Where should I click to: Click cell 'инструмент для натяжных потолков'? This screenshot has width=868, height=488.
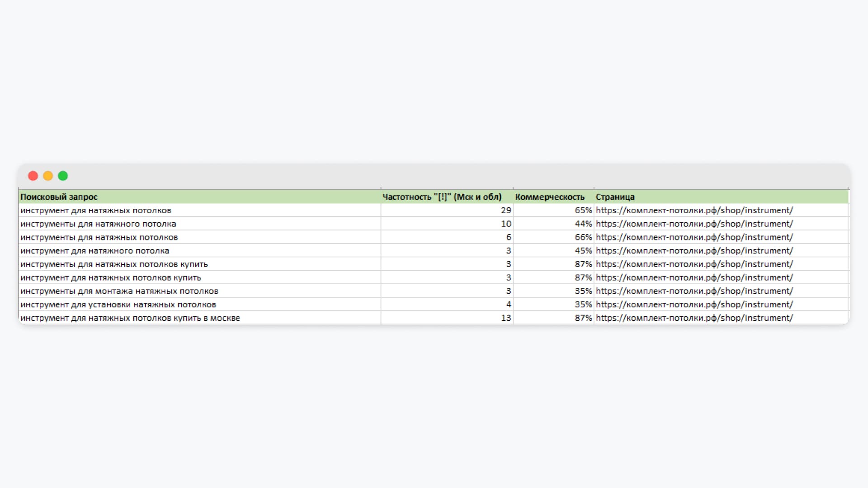[200, 211]
